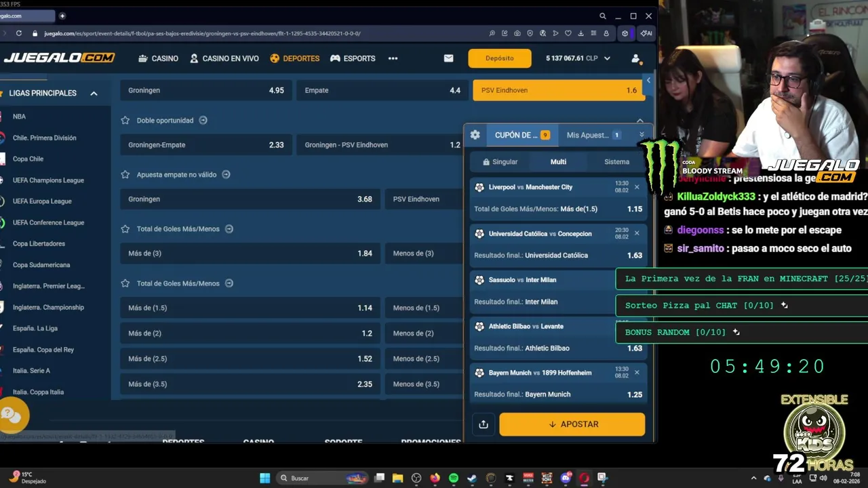Open the more options dots menu
The width and height of the screenshot is (868, 488).
(x=393, y=58)
